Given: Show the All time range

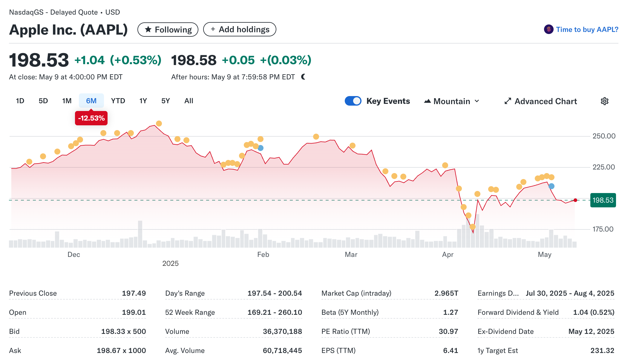Looking at the screenshot, I should [x=189, y=101].
